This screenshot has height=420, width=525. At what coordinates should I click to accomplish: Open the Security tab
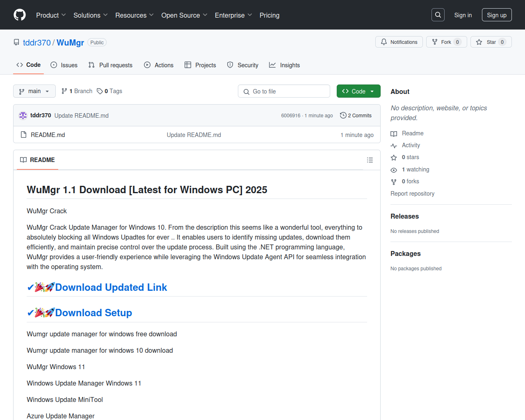tap(243, 65)
